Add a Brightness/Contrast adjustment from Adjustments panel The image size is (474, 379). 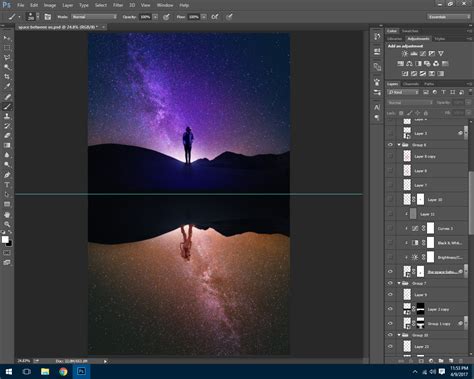(405, 54)
